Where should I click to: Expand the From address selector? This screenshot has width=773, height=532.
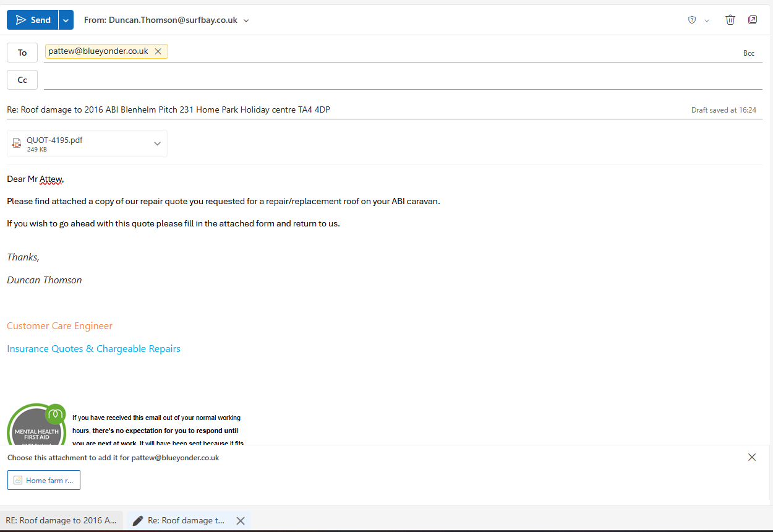[x=246, y=20]
